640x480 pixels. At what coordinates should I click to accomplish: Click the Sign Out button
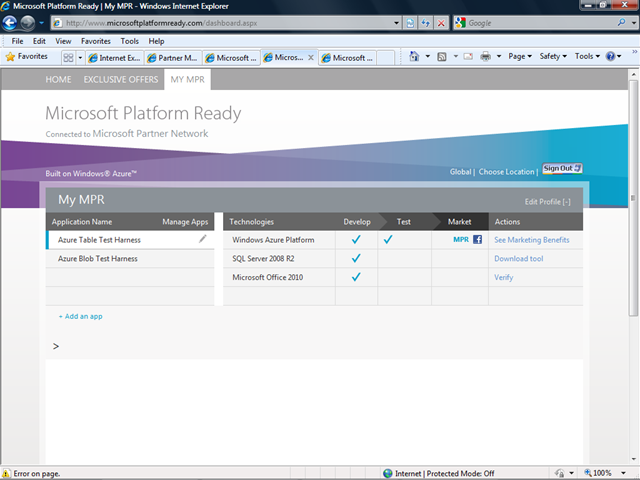coord(562,168)
